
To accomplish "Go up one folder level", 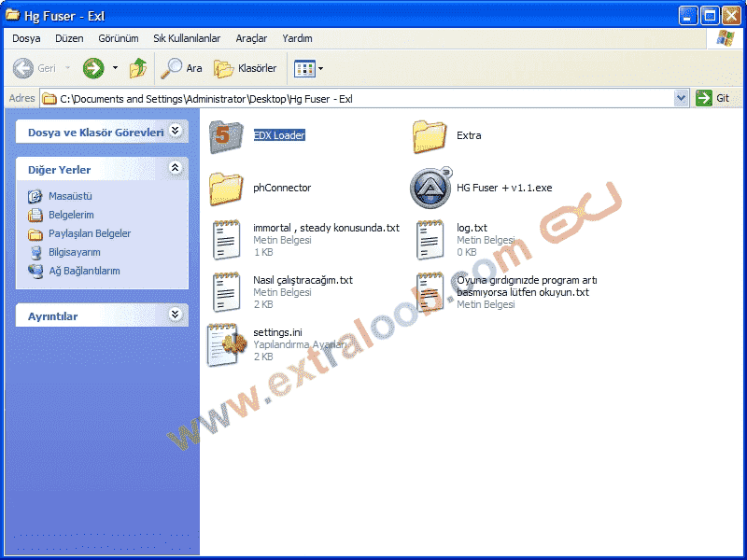I will 138,68.
